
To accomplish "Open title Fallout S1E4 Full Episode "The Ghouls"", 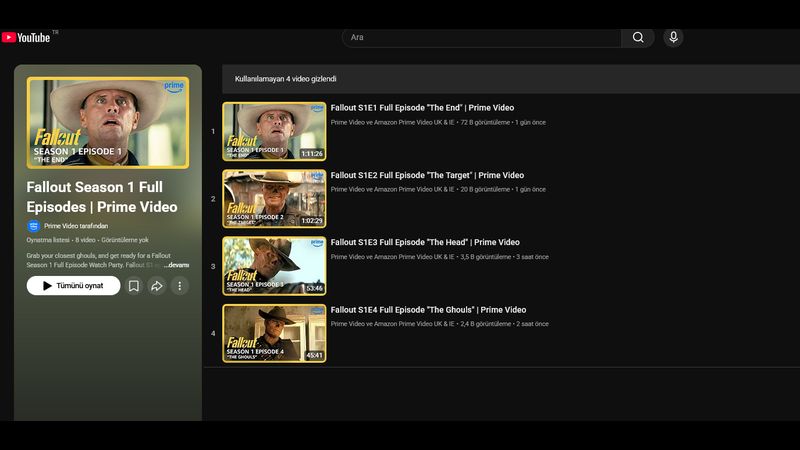I will [x=428, y=310].
